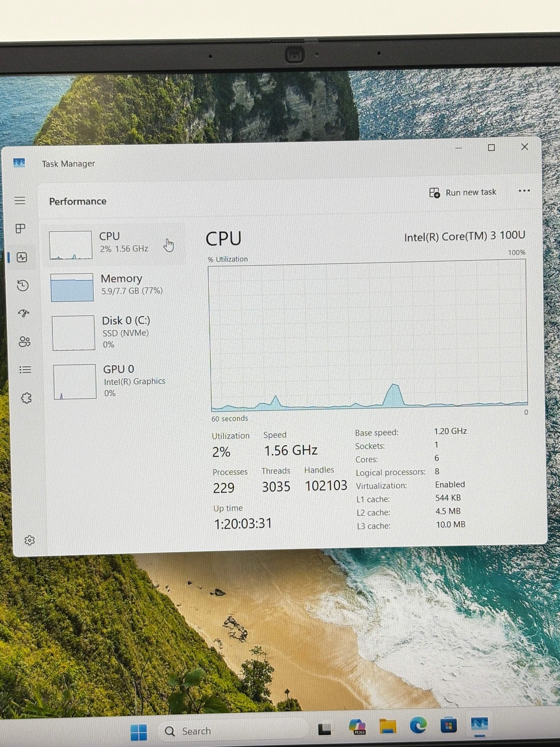The height and width of the screenshot is (747, 560).
Task: Click the Memory mini graph thumbnail
Action: click(72, 287)
